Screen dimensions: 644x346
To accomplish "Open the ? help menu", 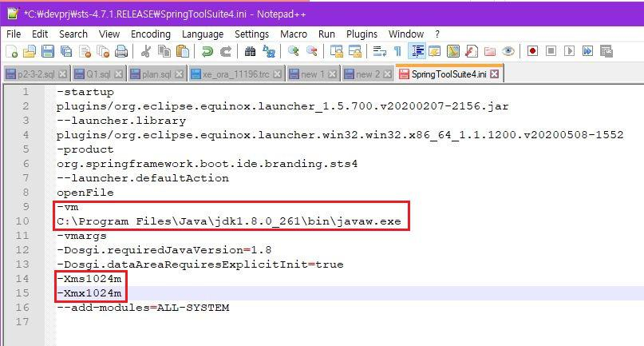I will tap(437, 34).
